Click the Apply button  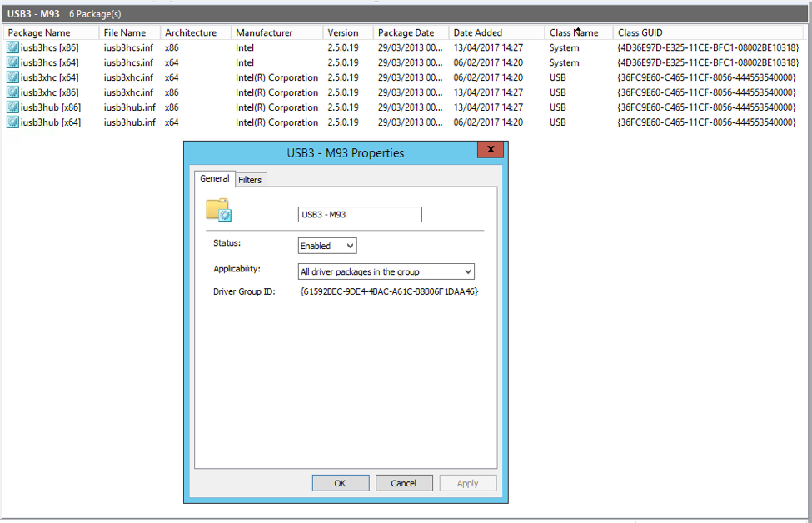467,483
